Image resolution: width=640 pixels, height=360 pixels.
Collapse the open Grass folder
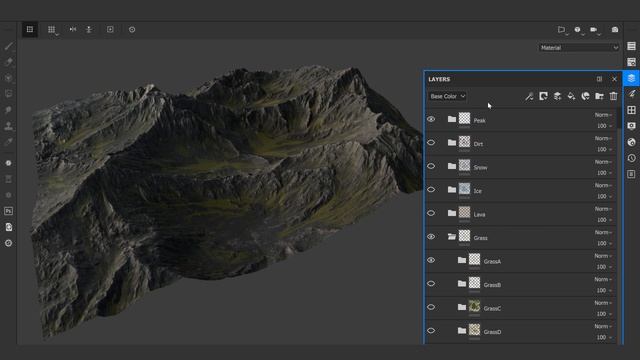451,237
